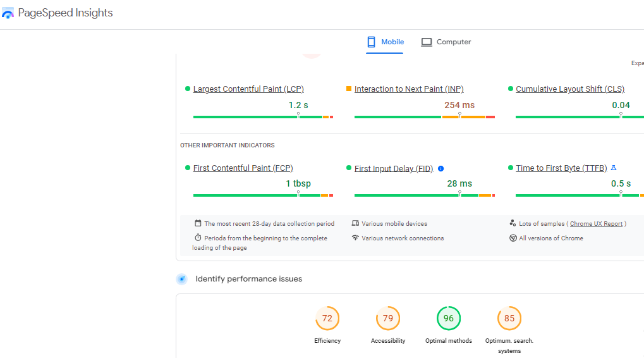Switch to the Computer tab
The image size is (644, 358).
(446, 42)
